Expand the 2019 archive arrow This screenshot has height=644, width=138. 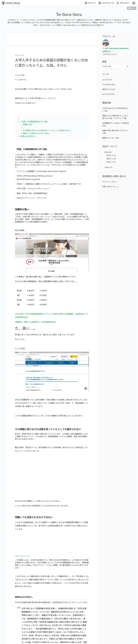[x=103, y=167]
